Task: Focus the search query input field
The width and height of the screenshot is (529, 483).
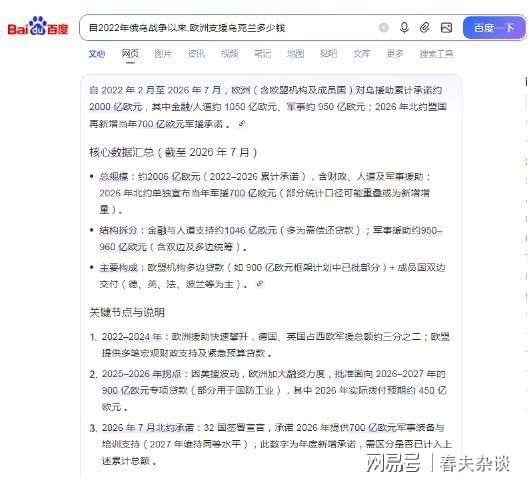Action: tap(229, 28)
